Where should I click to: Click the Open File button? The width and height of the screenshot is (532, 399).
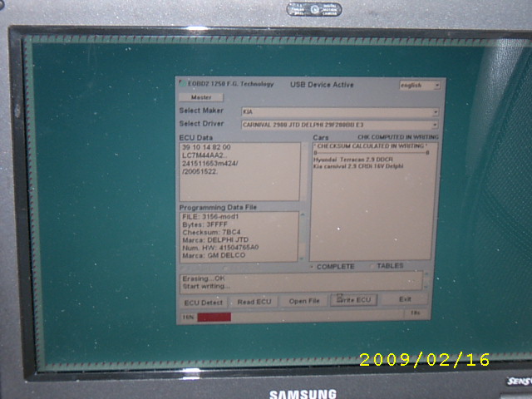point(304,301)
